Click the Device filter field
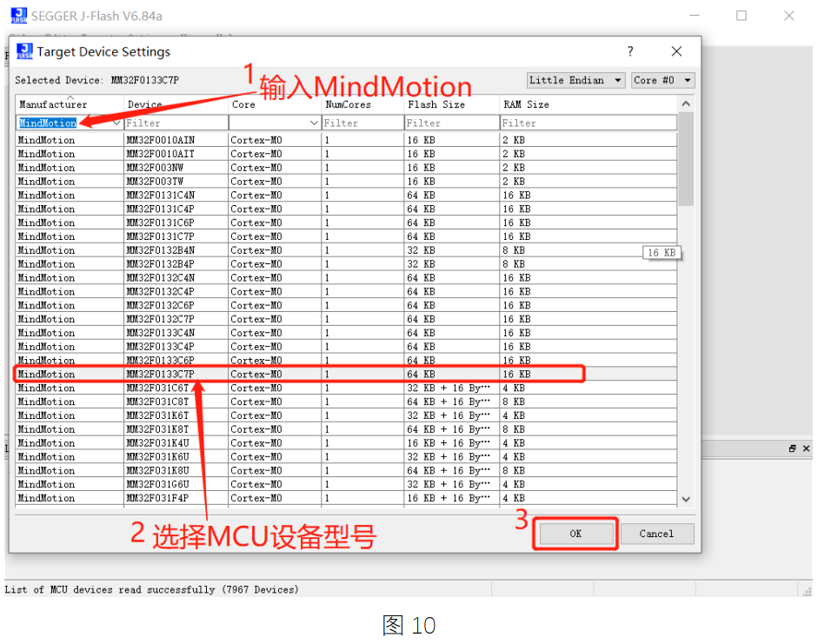This screenshot has height=644, width=818. pyautogui.click(x=176, y=123)
